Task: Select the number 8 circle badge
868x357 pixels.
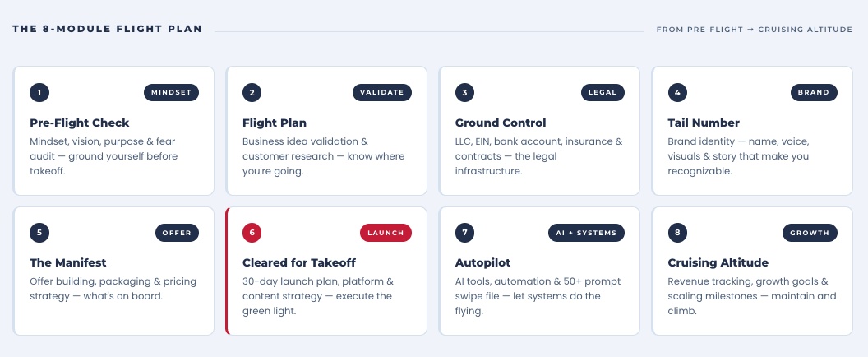Action: (677, 233)
